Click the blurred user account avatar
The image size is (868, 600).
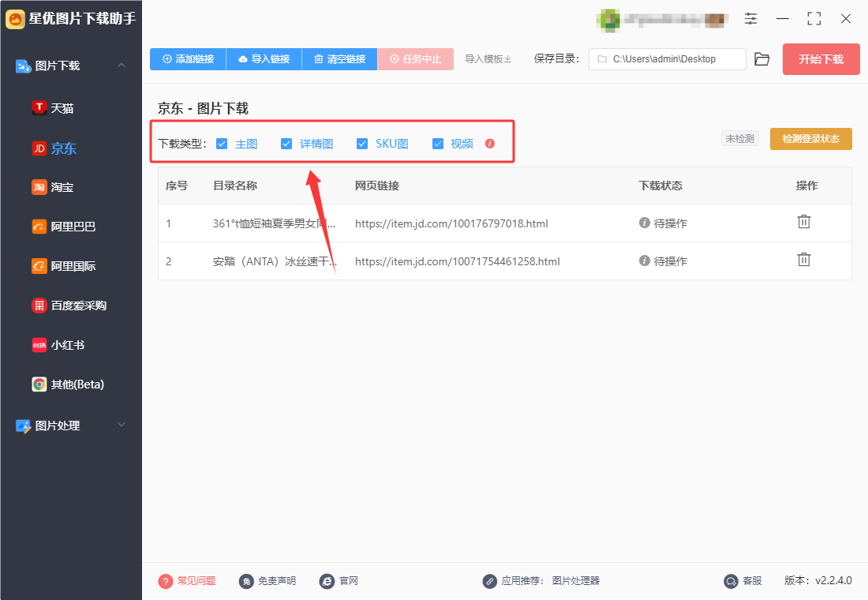point(609,20)
